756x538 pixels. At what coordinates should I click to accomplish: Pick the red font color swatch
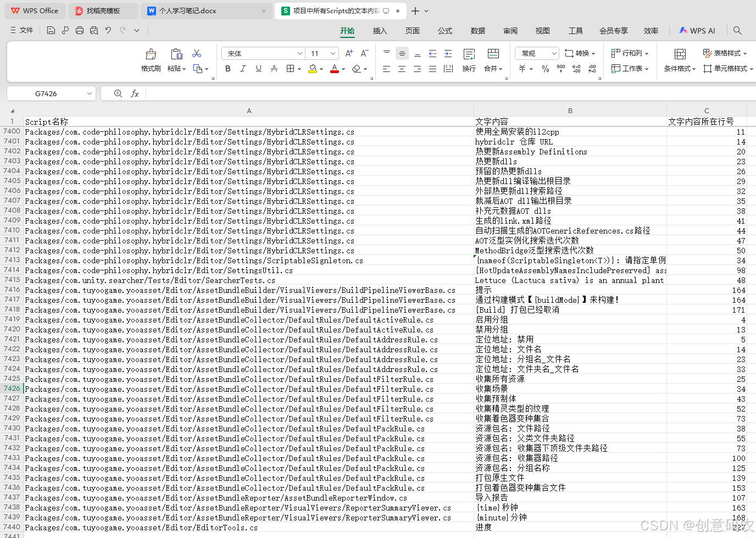click(335, 68)
